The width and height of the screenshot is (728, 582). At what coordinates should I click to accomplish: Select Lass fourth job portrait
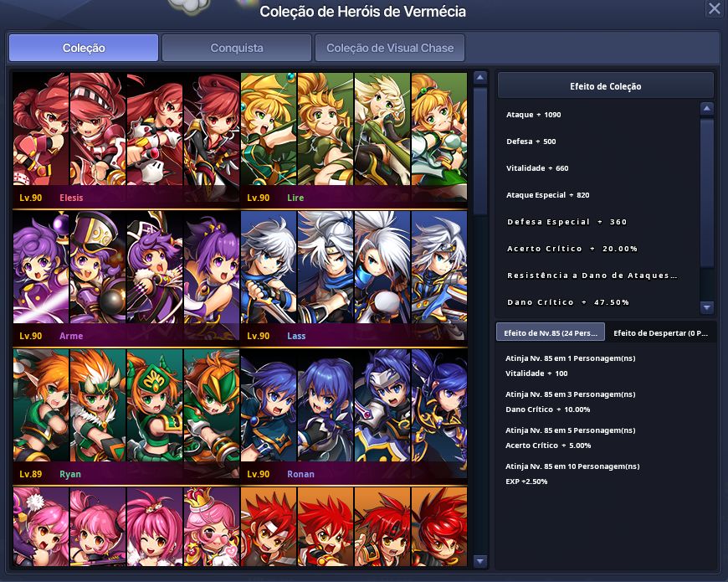click(x=438, y=267)
